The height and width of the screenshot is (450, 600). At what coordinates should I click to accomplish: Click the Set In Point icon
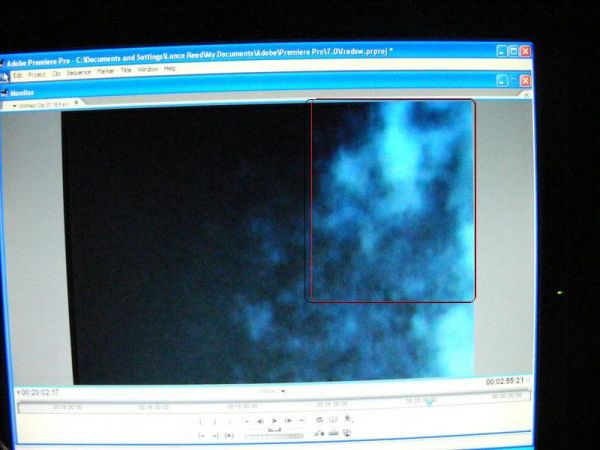(200, 421)
